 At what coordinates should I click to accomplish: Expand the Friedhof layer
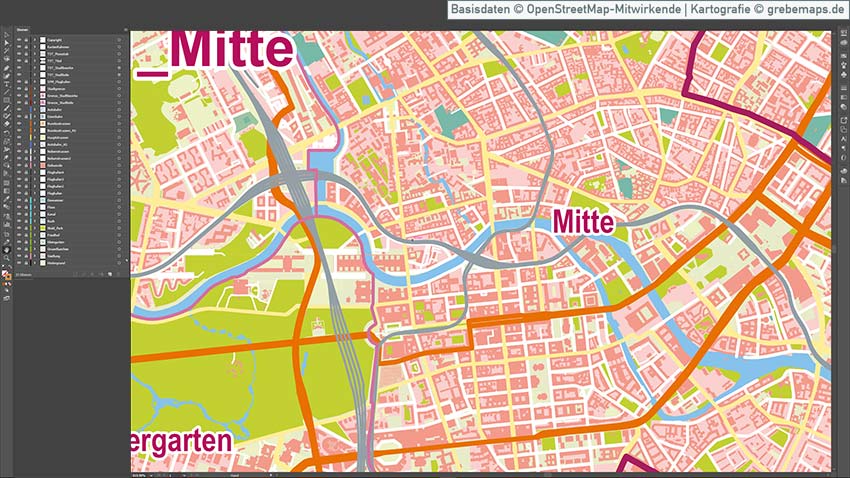coord(33,235)
